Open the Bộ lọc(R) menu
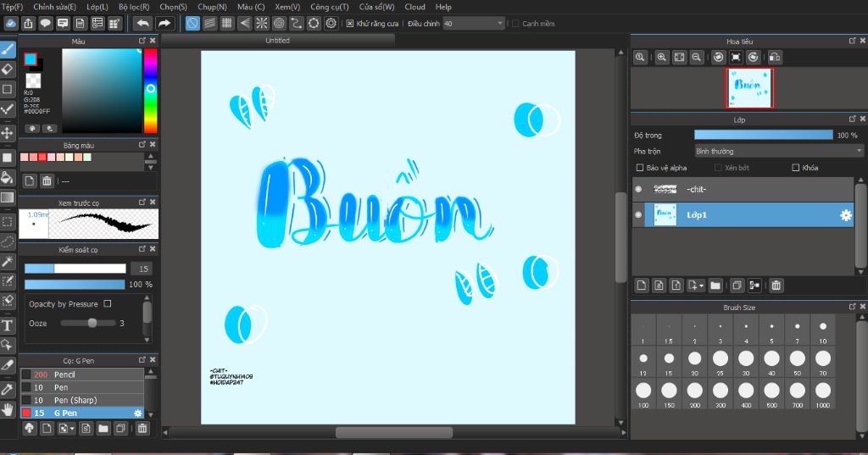The width and height of the screenshot is (868, 455). 134,7
